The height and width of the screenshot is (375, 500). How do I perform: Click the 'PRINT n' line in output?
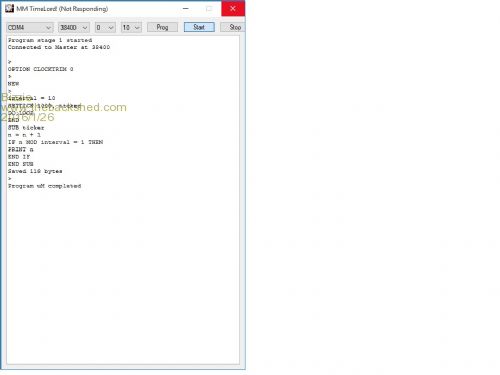pos(21,150)
